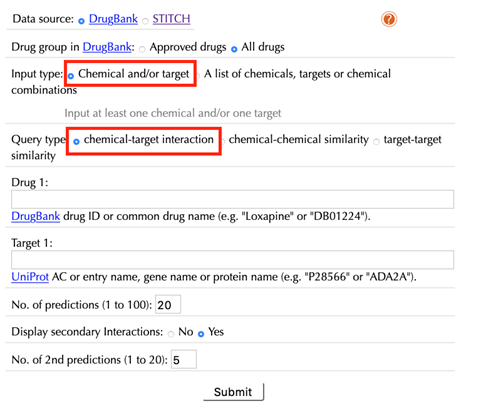The image size is (491, 411).
Task: Pick the chemical-target interaction query type
Action: click(x=76, y=142)
